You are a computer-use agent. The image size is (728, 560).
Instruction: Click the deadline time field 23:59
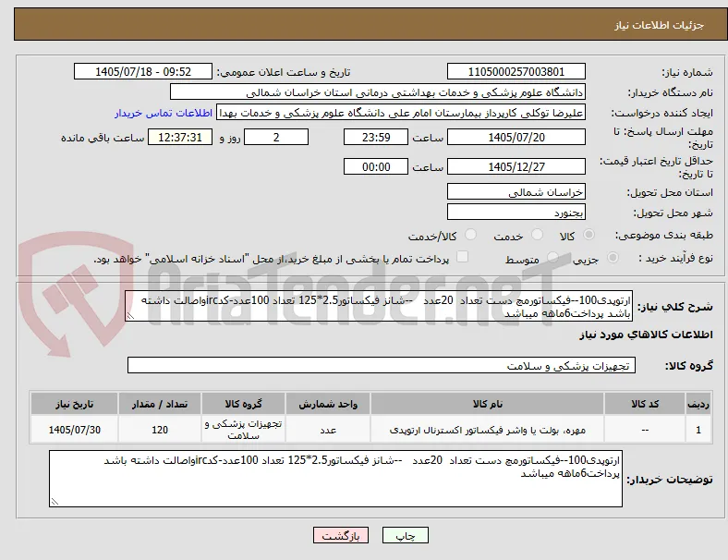point(376,137)
